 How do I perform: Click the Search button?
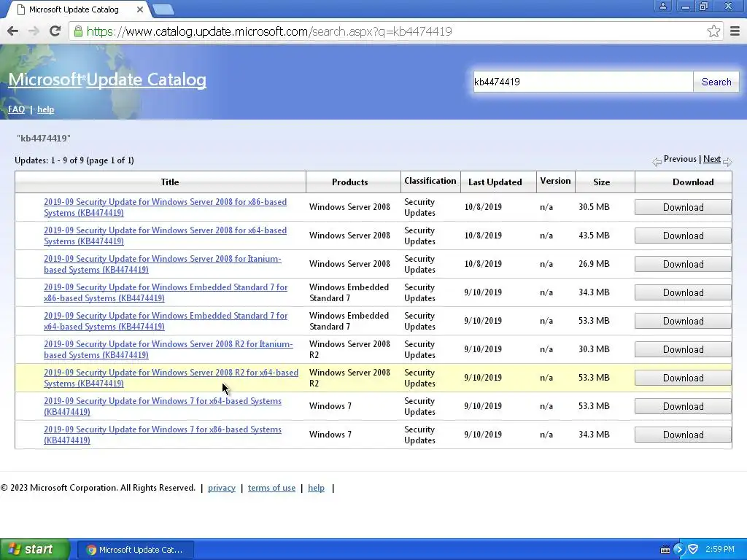click(716, 82)
